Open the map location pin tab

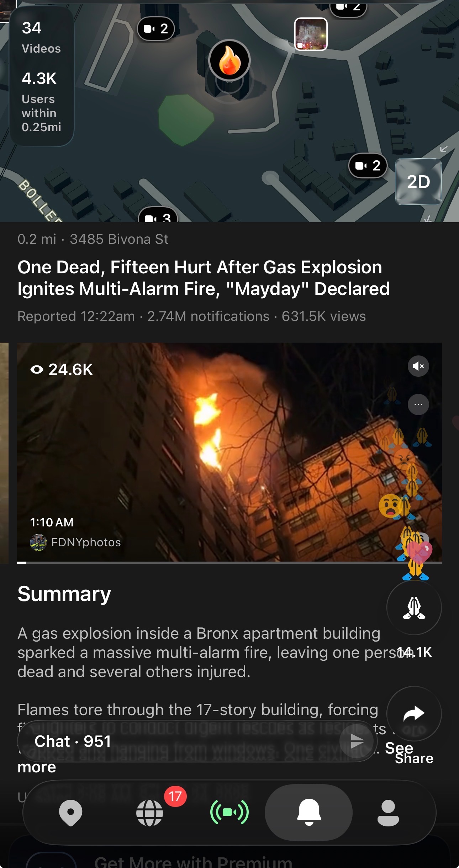[70, 813]
